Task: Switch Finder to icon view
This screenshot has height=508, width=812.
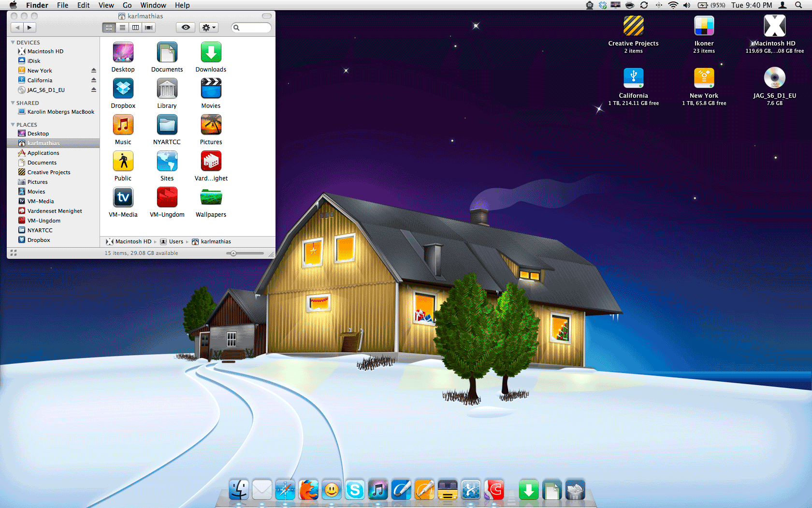Action: pyautogui.click(x=109, y=28)
